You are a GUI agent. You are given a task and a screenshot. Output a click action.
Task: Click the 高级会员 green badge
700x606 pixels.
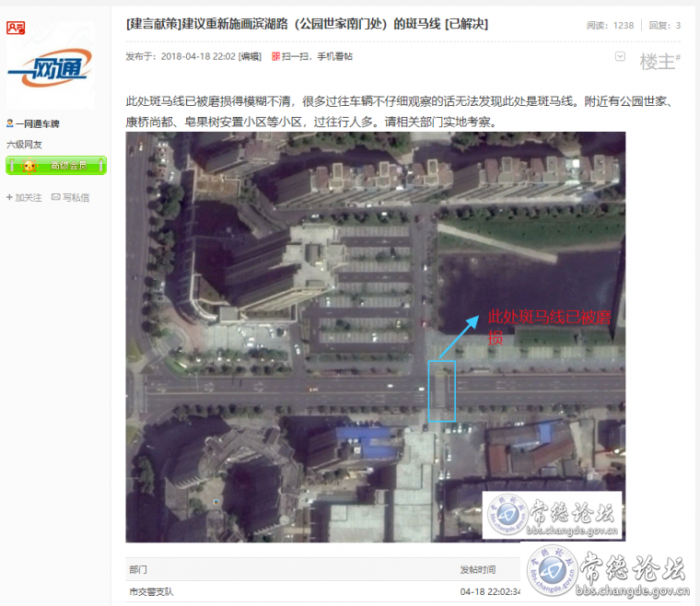point(56,165)
